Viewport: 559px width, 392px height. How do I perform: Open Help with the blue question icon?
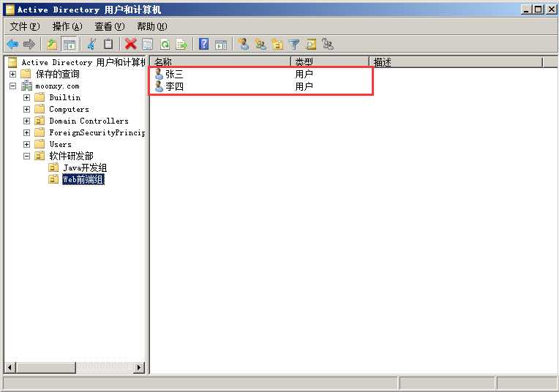coord(204,44)
